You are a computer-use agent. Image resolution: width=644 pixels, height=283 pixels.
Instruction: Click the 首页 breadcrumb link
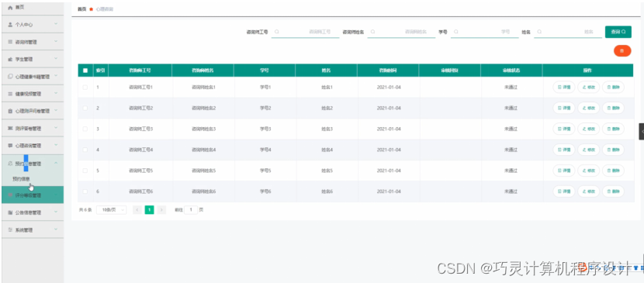point(81,9)
